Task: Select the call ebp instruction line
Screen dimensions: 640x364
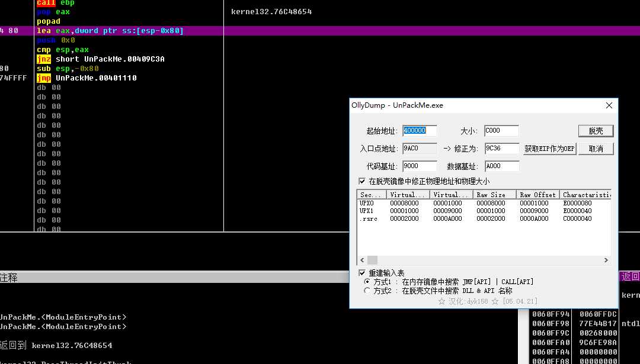Action: 56,3
